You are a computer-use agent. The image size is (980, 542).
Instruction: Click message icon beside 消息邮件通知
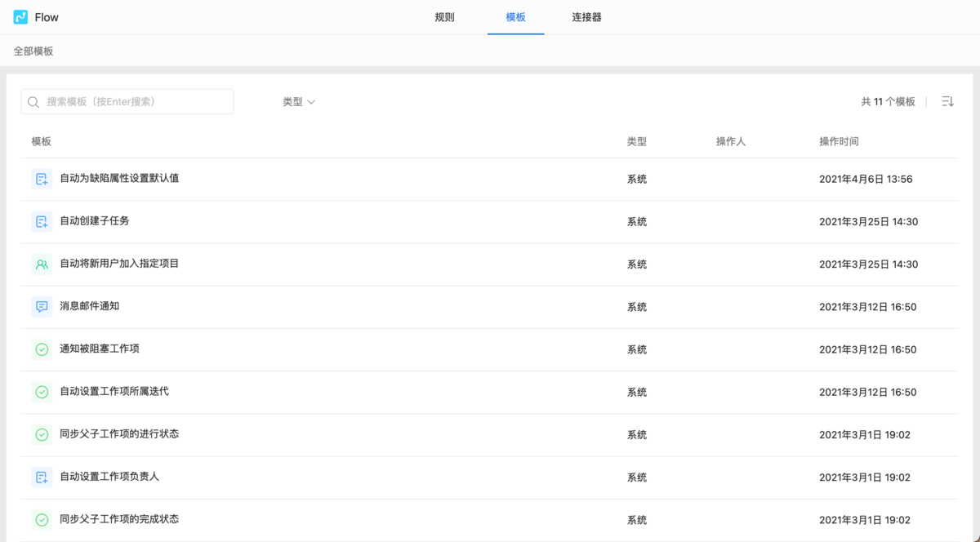point(42,306)
